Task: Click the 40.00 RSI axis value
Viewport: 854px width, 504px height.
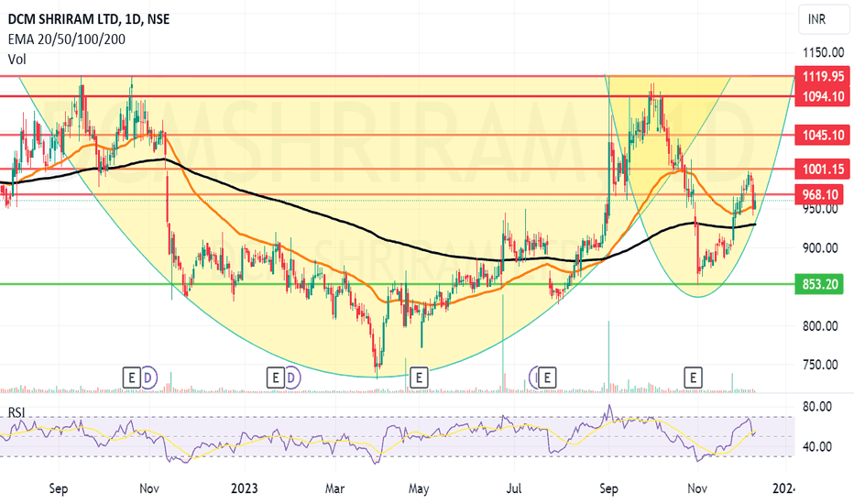Action: click(817, 447)
